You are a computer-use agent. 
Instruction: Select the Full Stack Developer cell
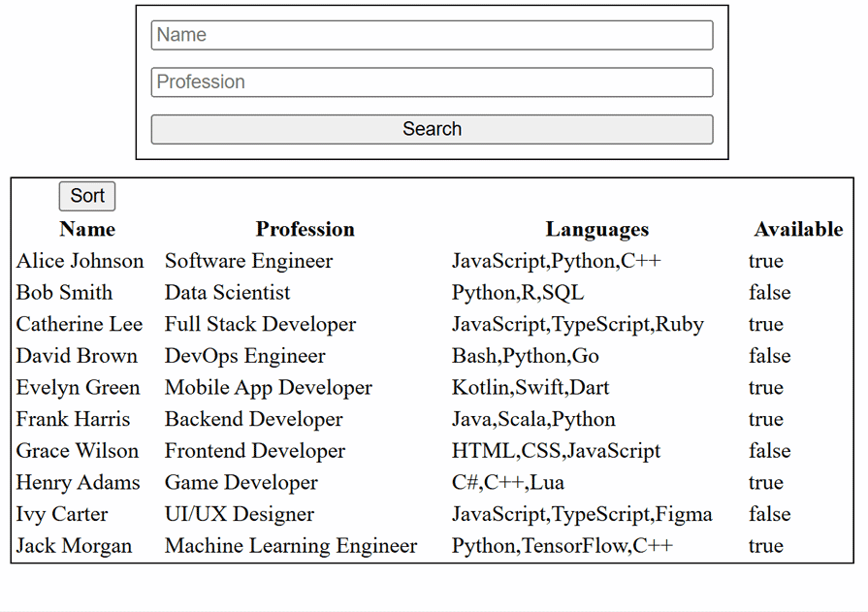[x=260, y=324]
